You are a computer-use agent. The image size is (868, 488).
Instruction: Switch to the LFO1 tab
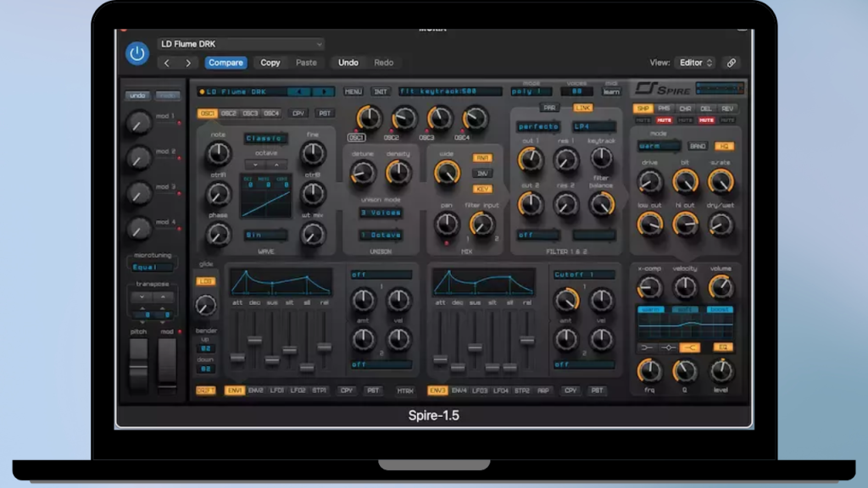tap(277, 391)
